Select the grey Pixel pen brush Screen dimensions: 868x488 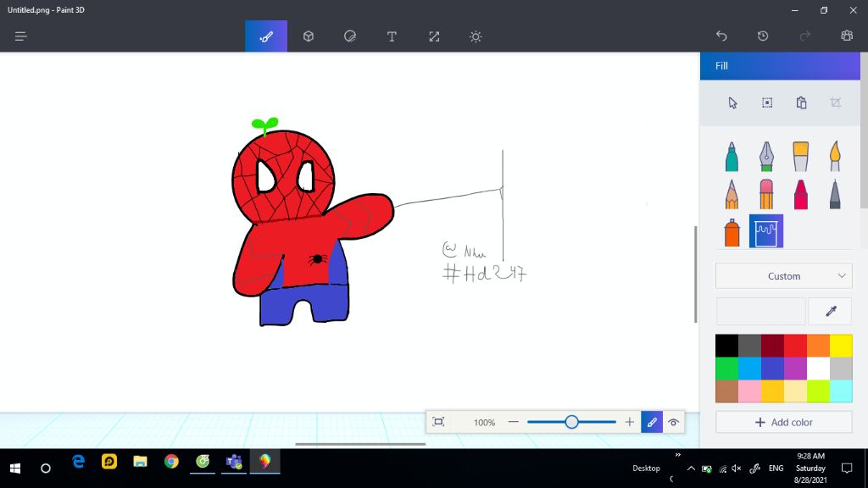835,194
